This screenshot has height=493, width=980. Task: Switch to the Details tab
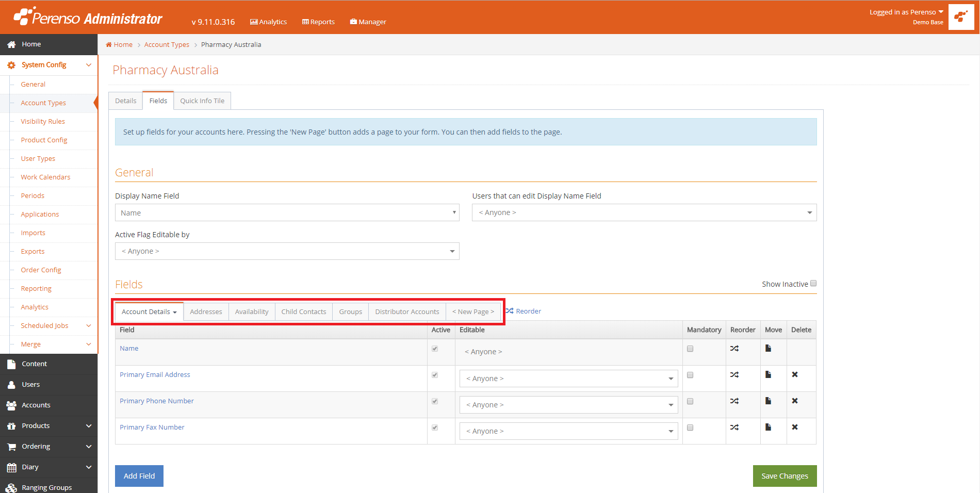point(126,101)
